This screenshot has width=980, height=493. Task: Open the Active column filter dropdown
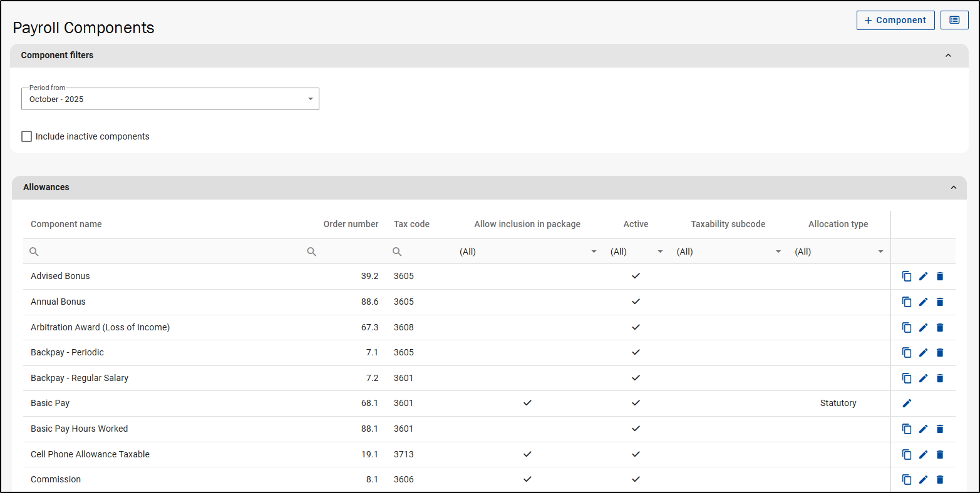pos(636,252)
